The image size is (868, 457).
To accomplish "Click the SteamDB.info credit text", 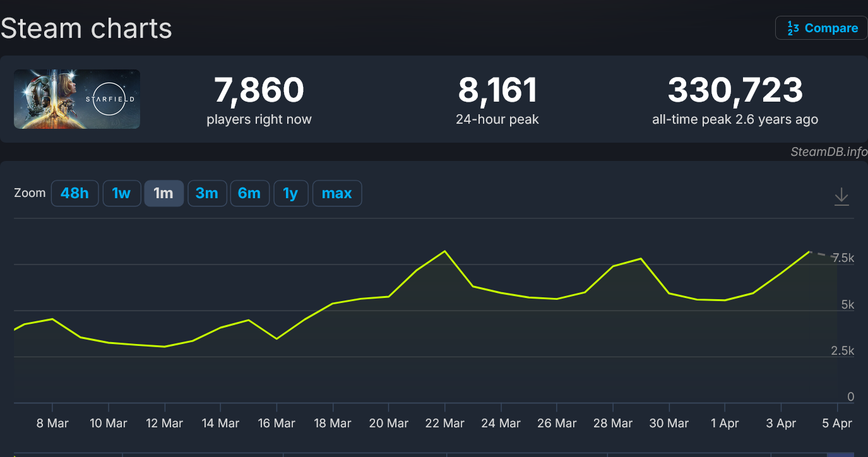I will coord(829,152).
